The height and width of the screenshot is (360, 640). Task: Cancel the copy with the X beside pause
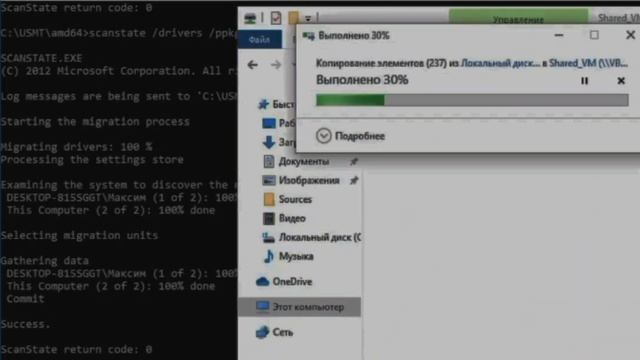click(621, 81)
